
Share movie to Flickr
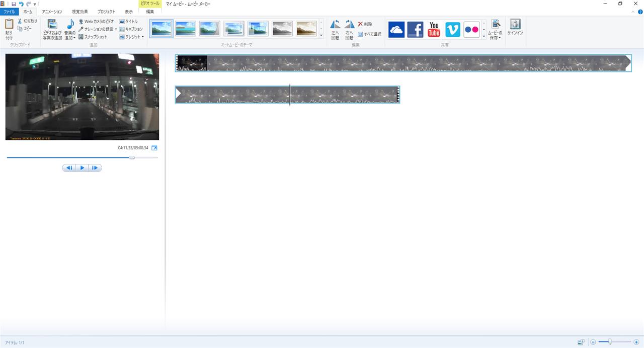[471, 30]
